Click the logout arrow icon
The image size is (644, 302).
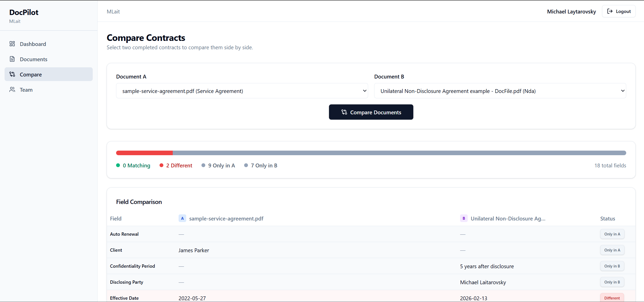610,11
